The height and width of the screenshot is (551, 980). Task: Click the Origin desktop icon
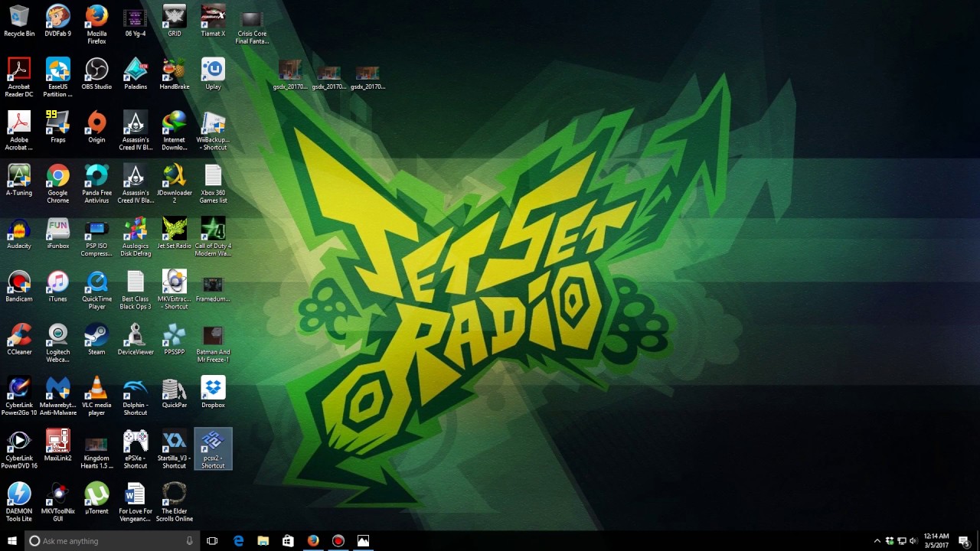(96, 127)
